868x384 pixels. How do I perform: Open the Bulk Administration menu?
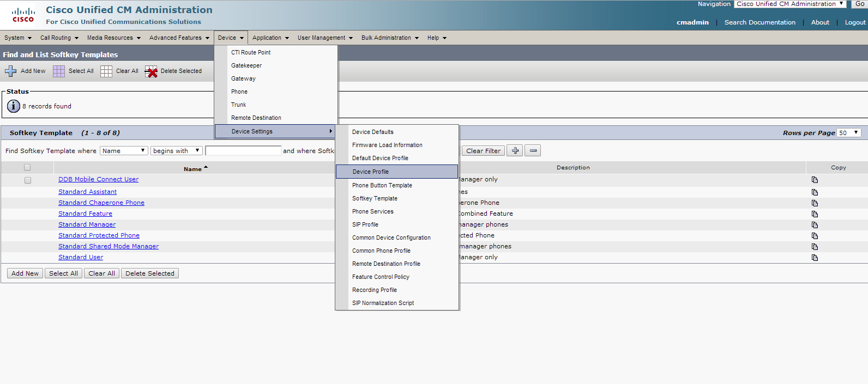pyautogui.click(x=390, y=38)
